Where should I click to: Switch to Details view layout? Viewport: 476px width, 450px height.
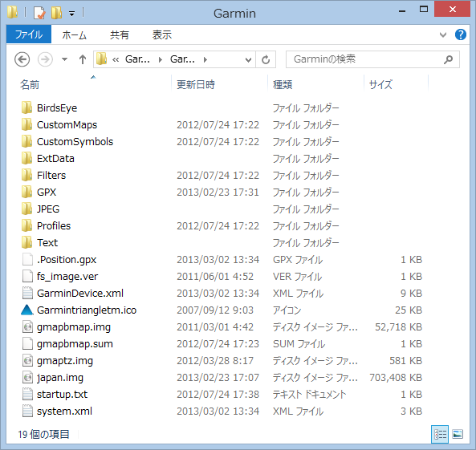click(440, 434)
